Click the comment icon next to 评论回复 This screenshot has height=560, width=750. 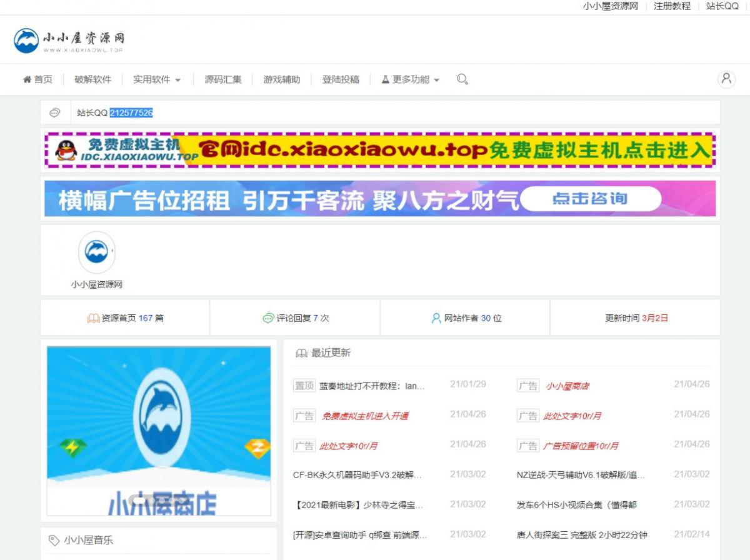[268, 318]
